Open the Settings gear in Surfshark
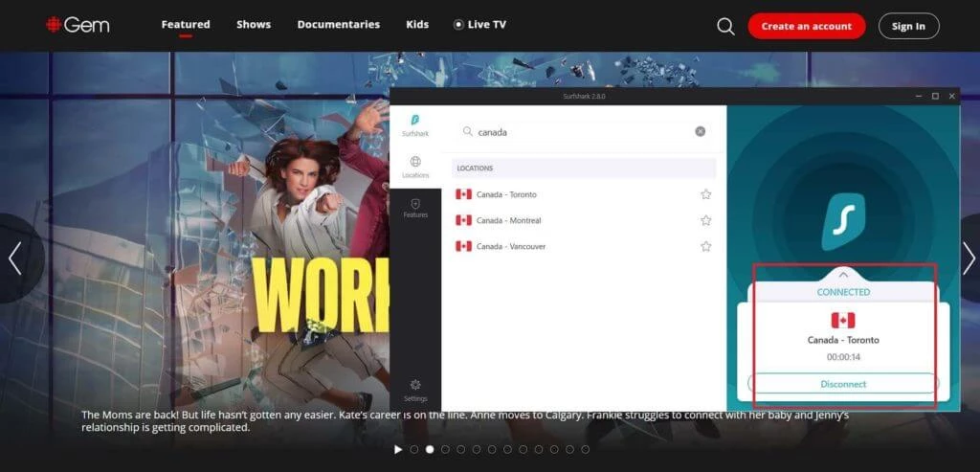Image resolution: width=980 pixels, height=472 pixels. [x=415, y=391]
